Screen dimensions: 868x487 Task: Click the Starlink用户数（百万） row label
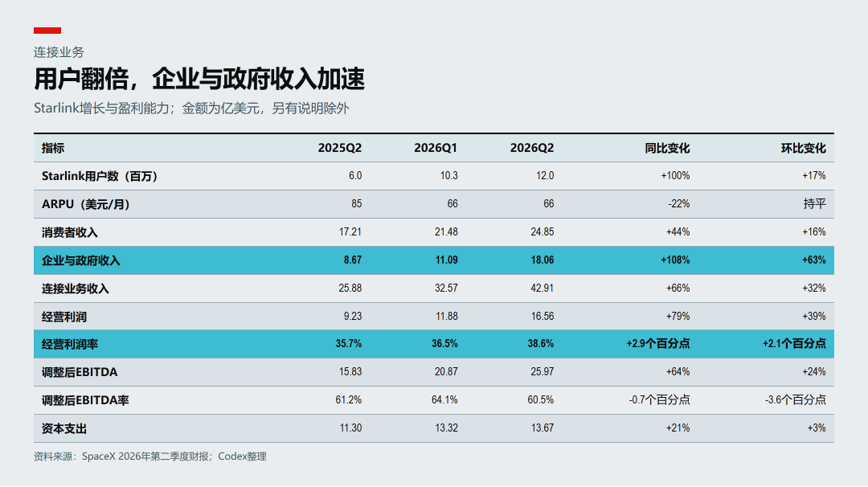click(x=100, y=176)
